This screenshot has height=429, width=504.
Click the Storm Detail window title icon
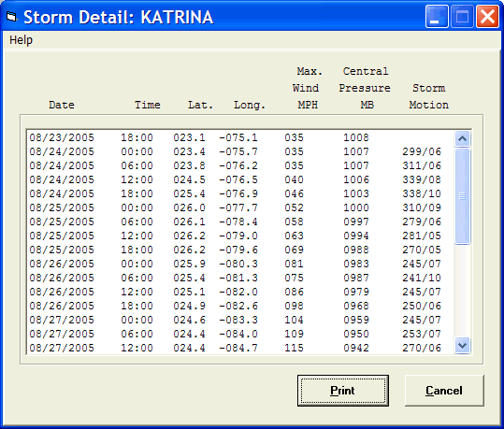(x=11, y=17)
